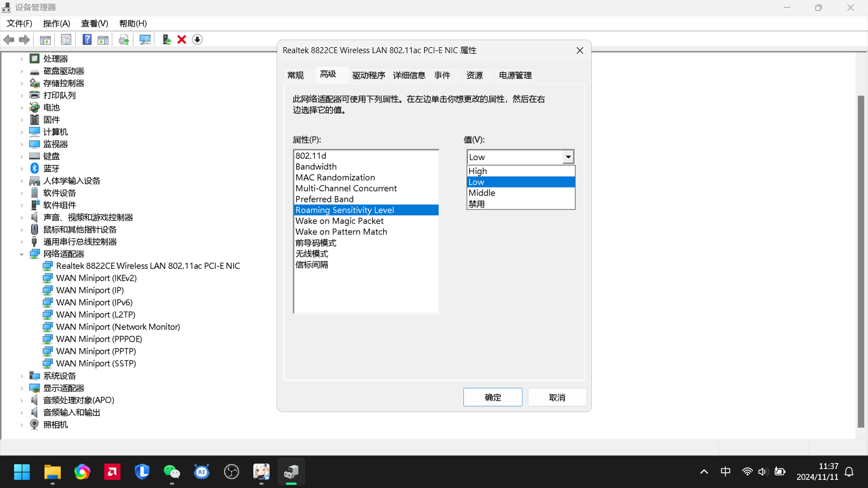Select the MAC Randomization property
This screenshot has width=868, height=488.
366,177
